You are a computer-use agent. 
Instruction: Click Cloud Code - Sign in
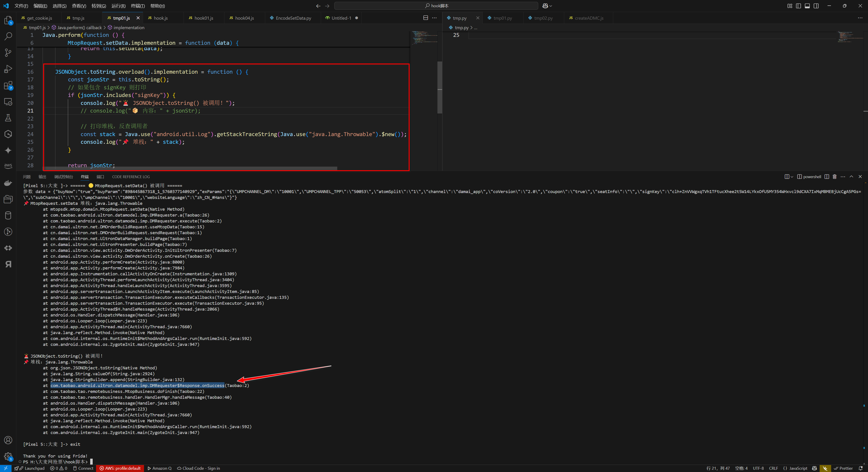point(199,468)
